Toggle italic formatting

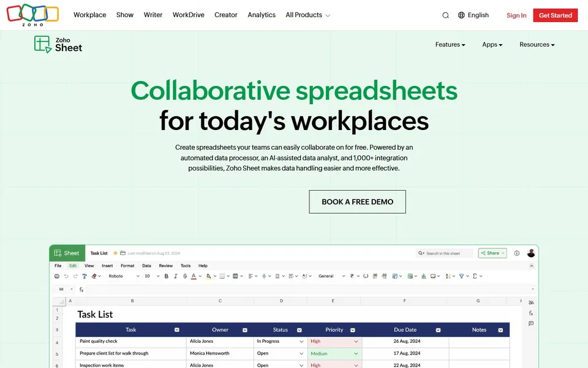coord(176,276)
